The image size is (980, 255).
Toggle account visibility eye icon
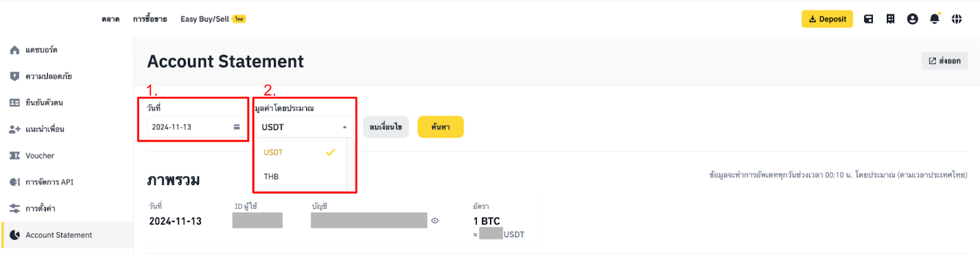pos(435,221)
